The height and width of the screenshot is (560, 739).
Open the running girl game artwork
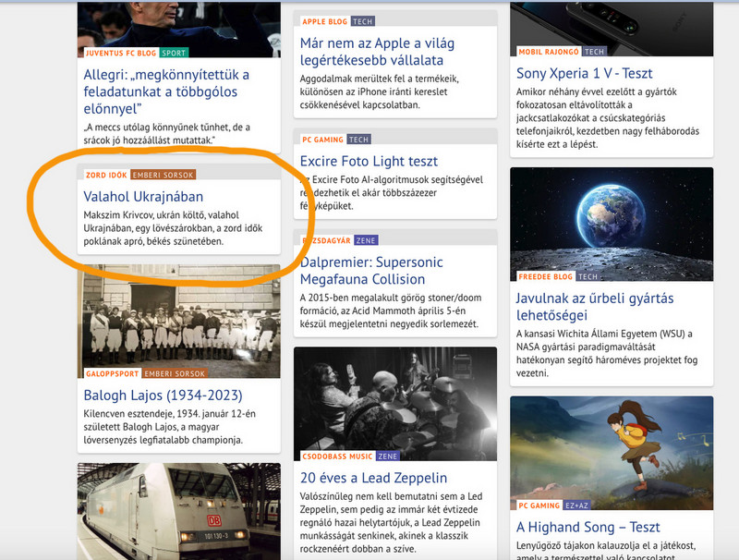612,453
